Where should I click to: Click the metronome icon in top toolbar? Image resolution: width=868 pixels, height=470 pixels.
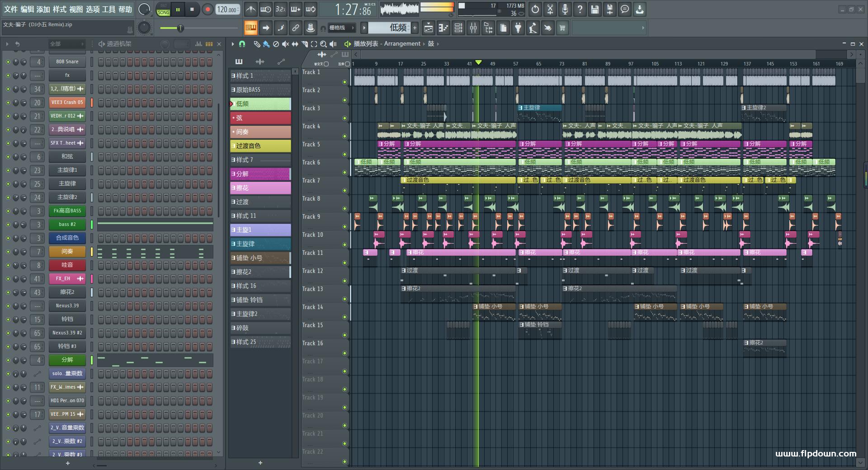tap(250, 9)
